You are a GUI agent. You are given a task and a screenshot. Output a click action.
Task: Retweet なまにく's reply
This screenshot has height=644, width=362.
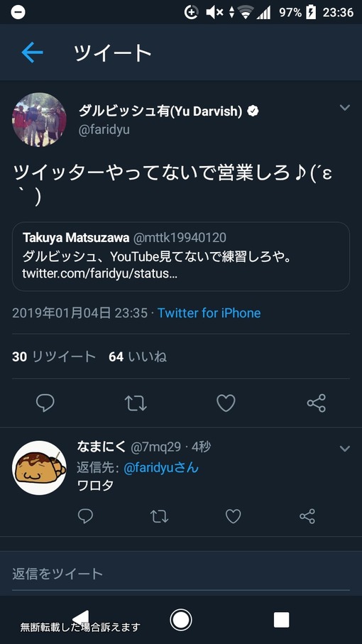[159, 516]
